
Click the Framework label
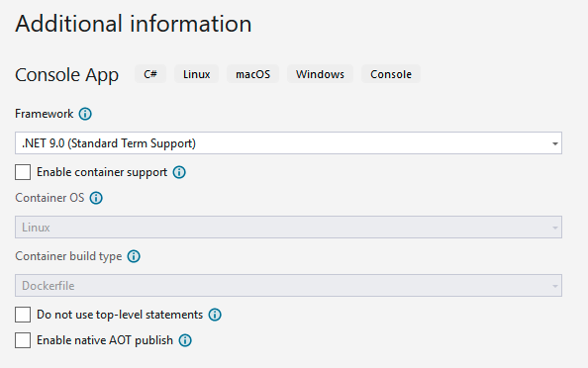[x=45, y=114]
